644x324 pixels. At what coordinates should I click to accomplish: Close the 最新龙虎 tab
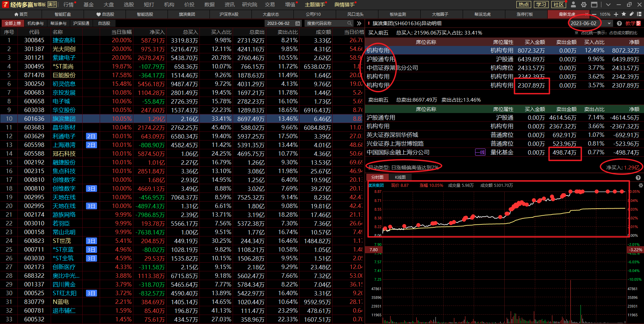point(587,14)
